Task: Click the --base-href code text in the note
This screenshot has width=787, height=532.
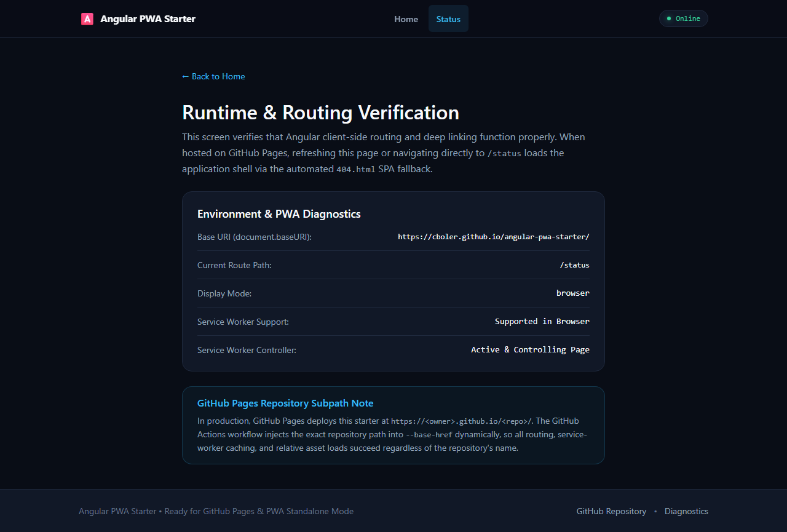Action: click(429, 435)
